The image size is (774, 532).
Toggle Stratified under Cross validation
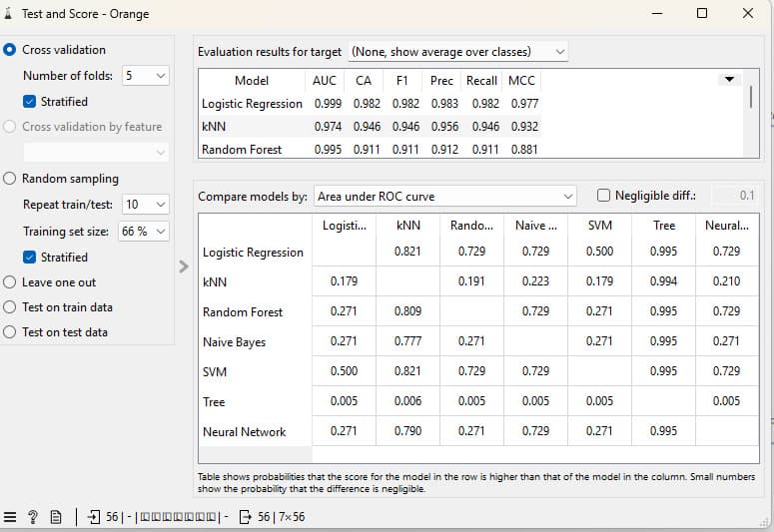29,102
